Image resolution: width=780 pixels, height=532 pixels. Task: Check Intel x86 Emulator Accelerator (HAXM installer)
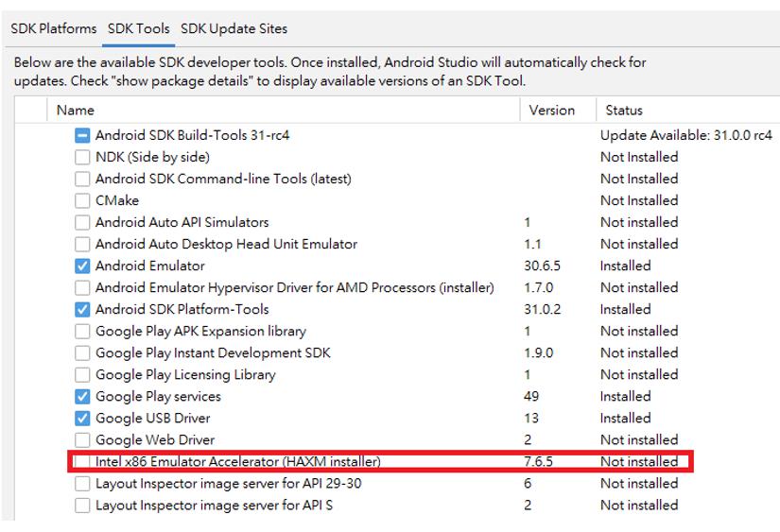[83, 462]
